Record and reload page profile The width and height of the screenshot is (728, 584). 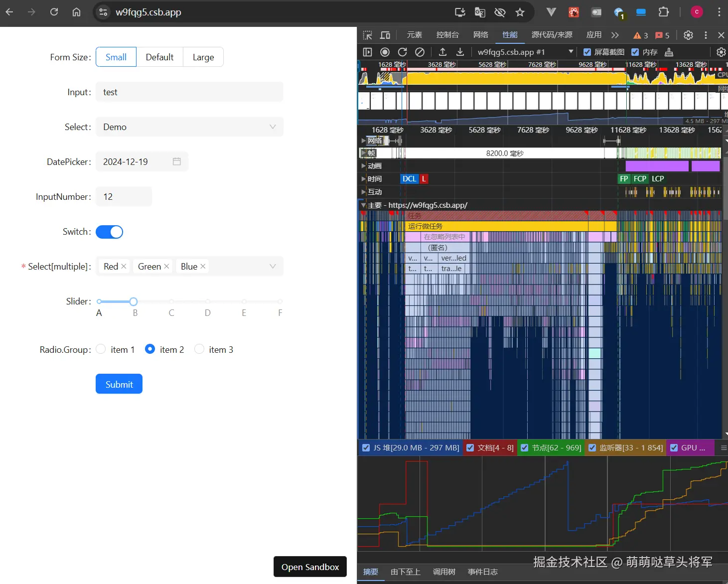(x=403, y=52)
